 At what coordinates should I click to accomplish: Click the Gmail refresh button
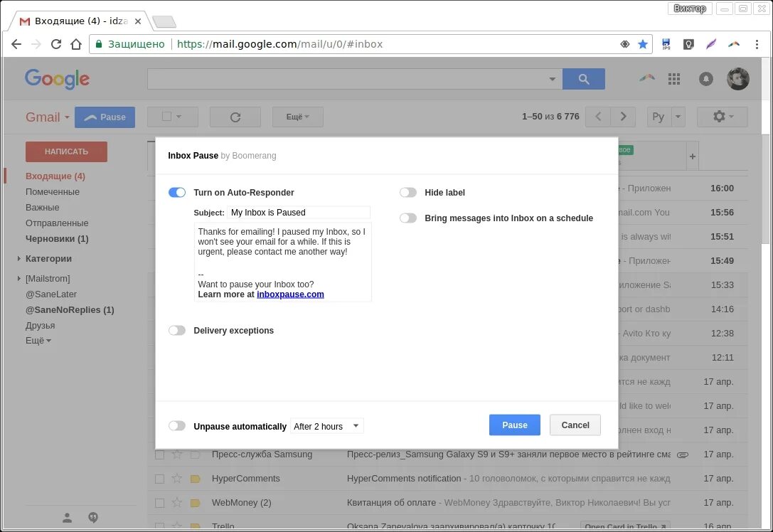point(235,117)
